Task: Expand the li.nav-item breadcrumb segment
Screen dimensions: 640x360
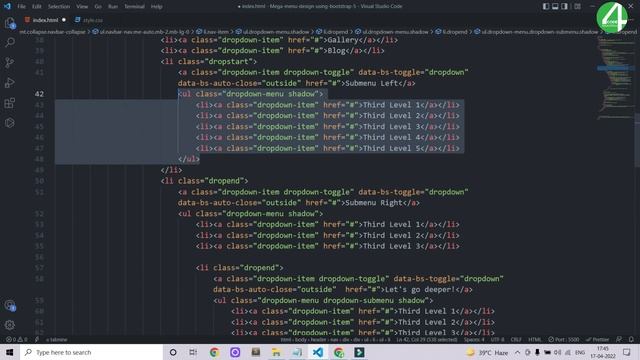Action: point(213,31)
